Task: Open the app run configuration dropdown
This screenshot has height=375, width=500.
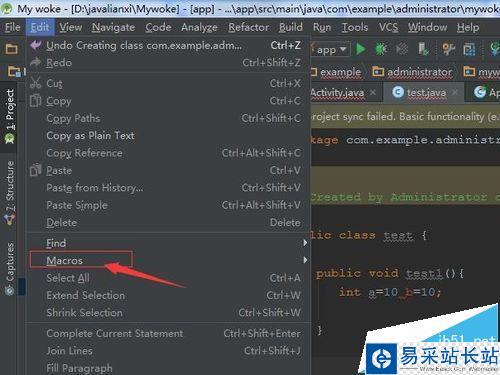Action: point(331,50)
